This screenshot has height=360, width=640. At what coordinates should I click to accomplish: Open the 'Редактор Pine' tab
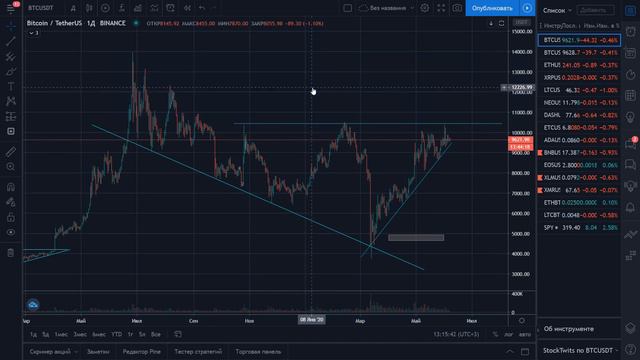142,351
